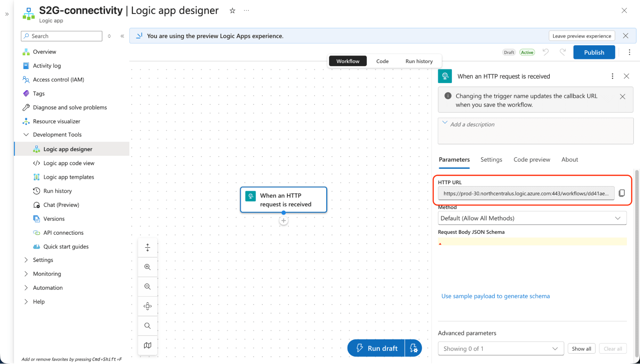Expand the Monitoring section
Image resolution: width=640 pixels, height=364 pixels.
click(x=26, y=274)
